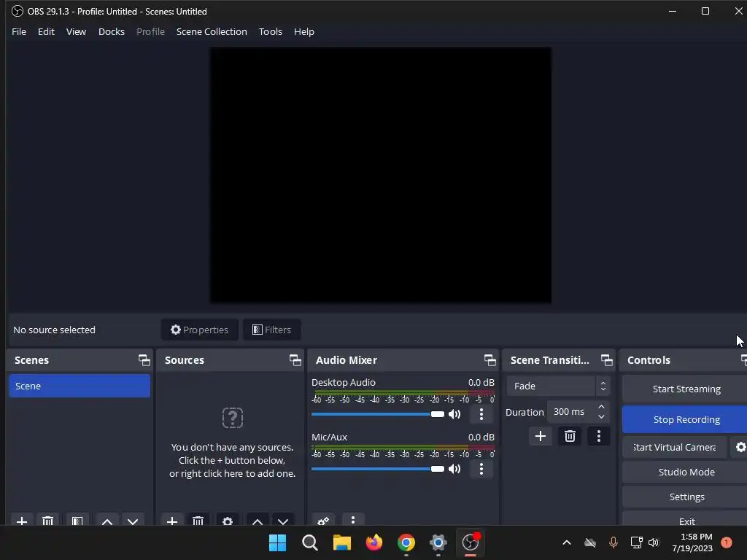Viewport: 747px width, 560px height.
Task: Open the Help menu
Action: [304, 31]
